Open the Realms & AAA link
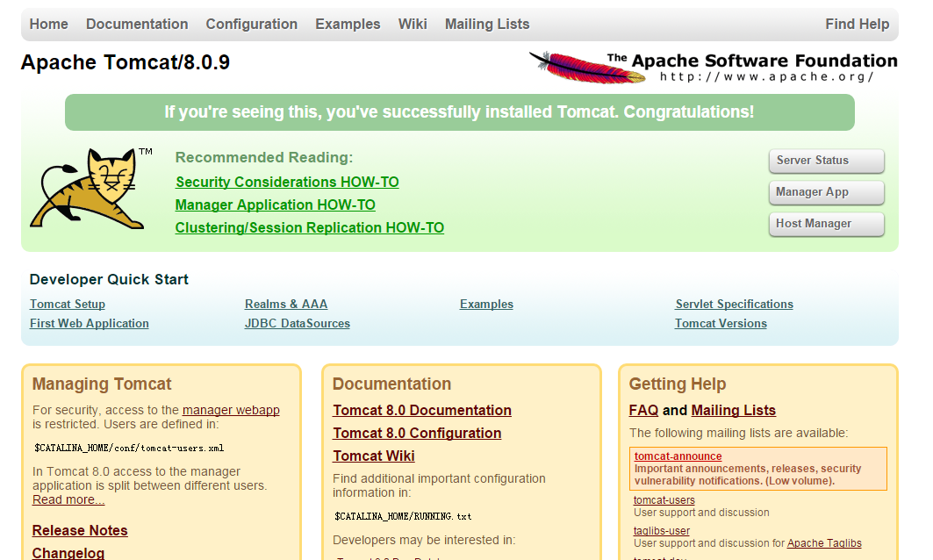933x560 pixels. click(286, 304)
